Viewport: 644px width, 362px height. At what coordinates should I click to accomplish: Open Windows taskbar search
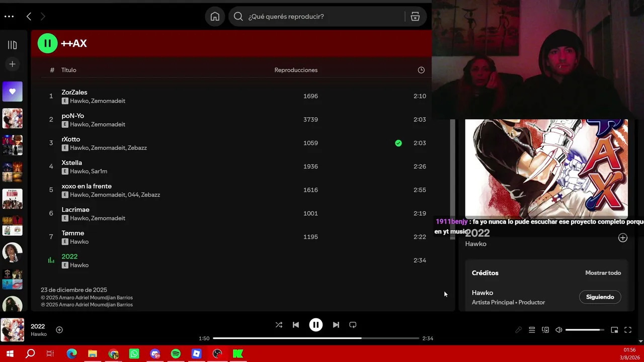point(30,354)
